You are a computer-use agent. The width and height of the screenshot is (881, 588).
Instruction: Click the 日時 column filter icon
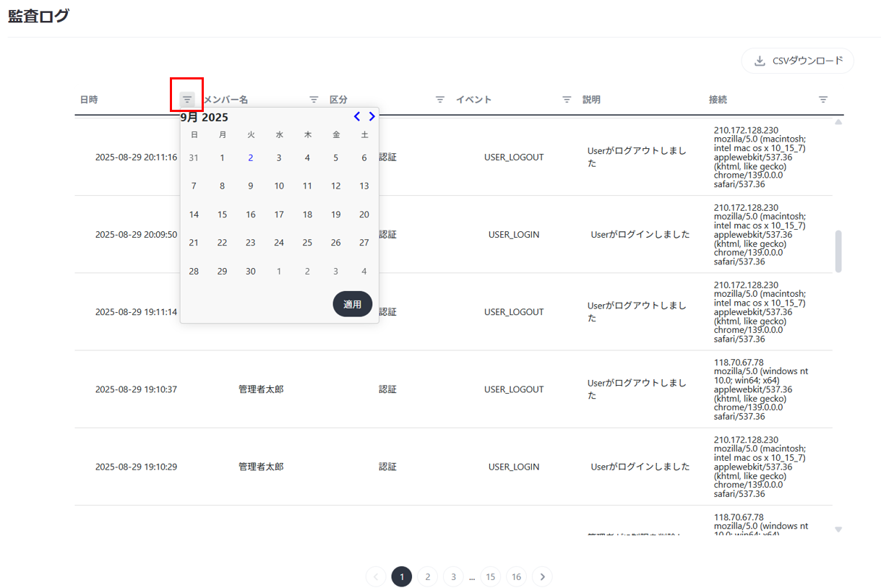(187, 99)
